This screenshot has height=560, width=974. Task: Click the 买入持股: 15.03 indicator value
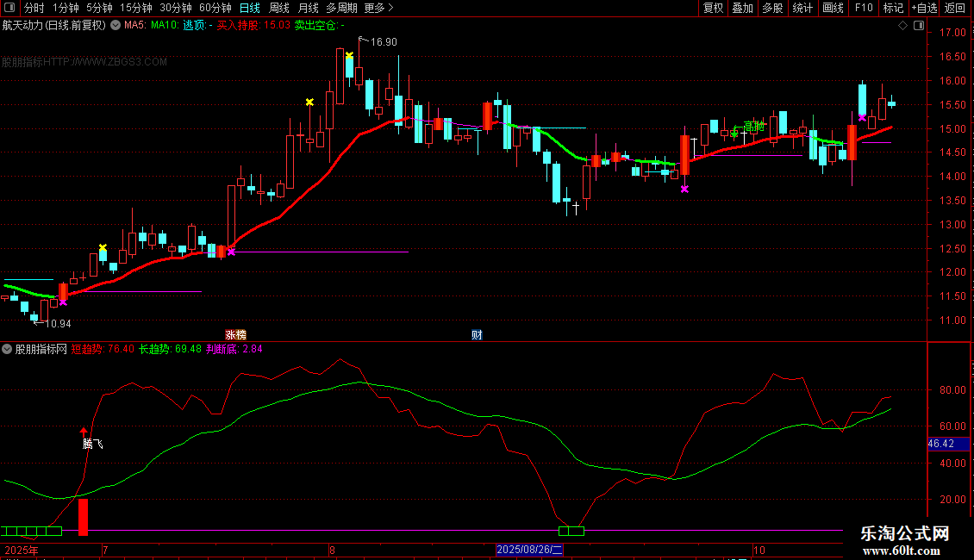click(253, 26)
